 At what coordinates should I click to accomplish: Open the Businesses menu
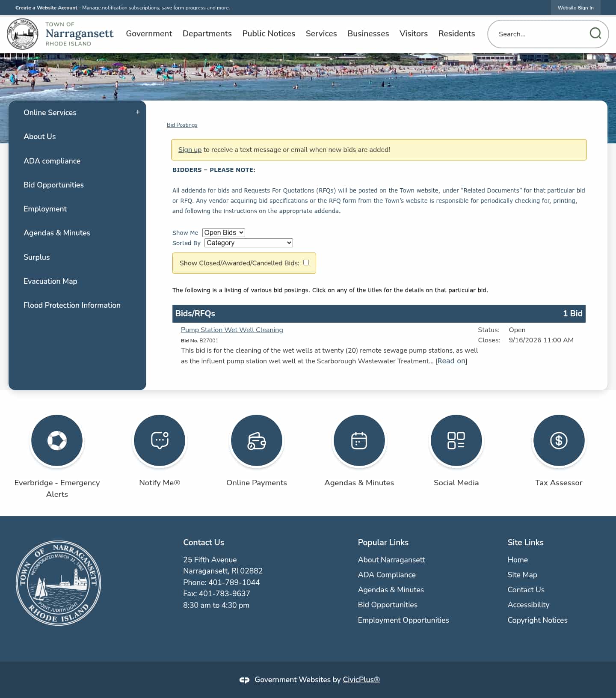tap(368, 33)
